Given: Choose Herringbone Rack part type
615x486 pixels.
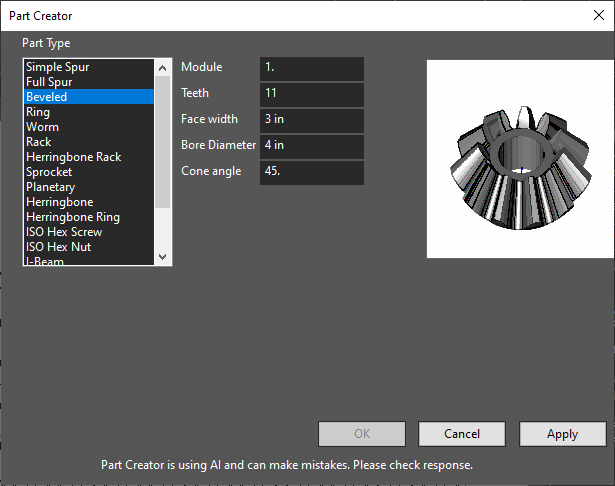Looking at the screenshot, I should (89, 157).
